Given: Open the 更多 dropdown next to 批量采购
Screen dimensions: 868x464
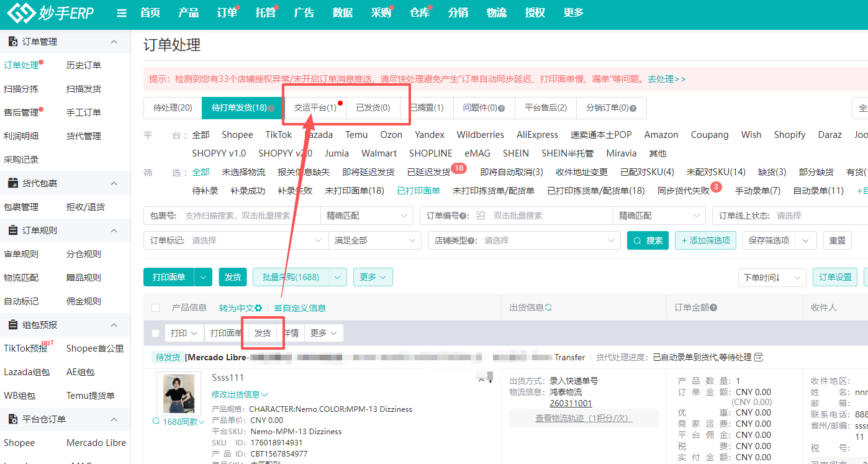Looking at the screenshot, I should tap(373, 277).
